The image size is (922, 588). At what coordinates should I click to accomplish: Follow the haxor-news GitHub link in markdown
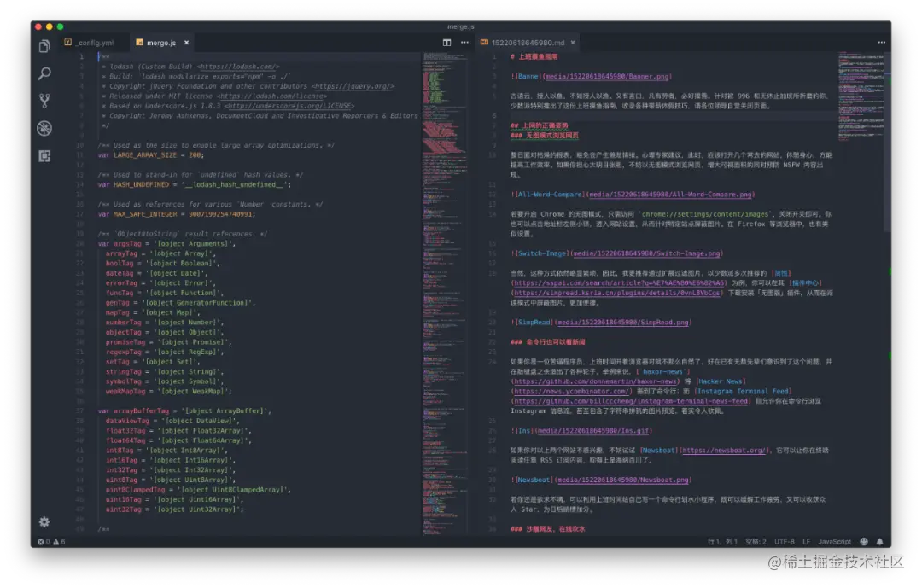595,381
